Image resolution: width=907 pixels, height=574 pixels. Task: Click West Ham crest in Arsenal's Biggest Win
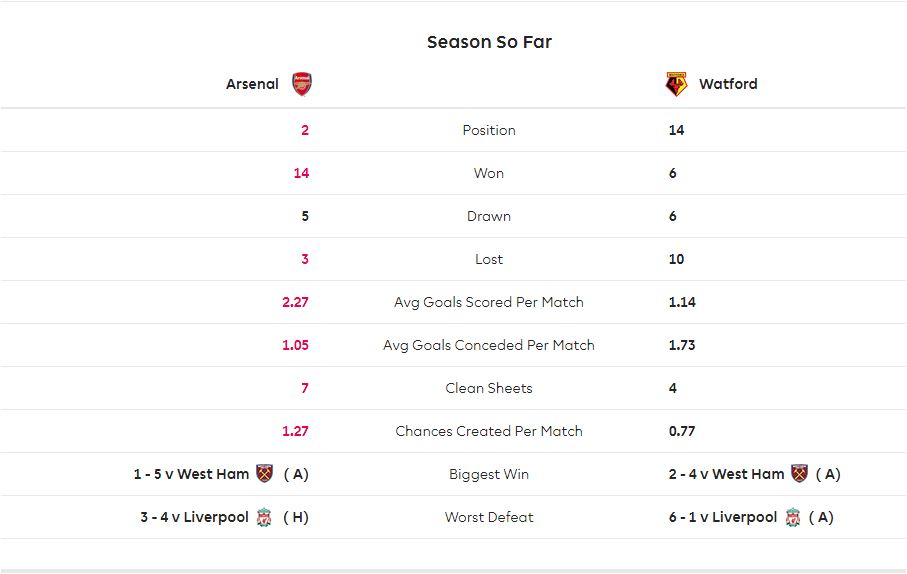point(264,473)
